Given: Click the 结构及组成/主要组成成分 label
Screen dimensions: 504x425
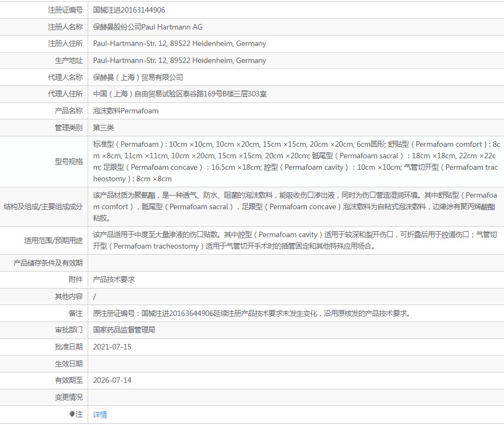Looking at the screenshot, I should [x=43, y=206].
